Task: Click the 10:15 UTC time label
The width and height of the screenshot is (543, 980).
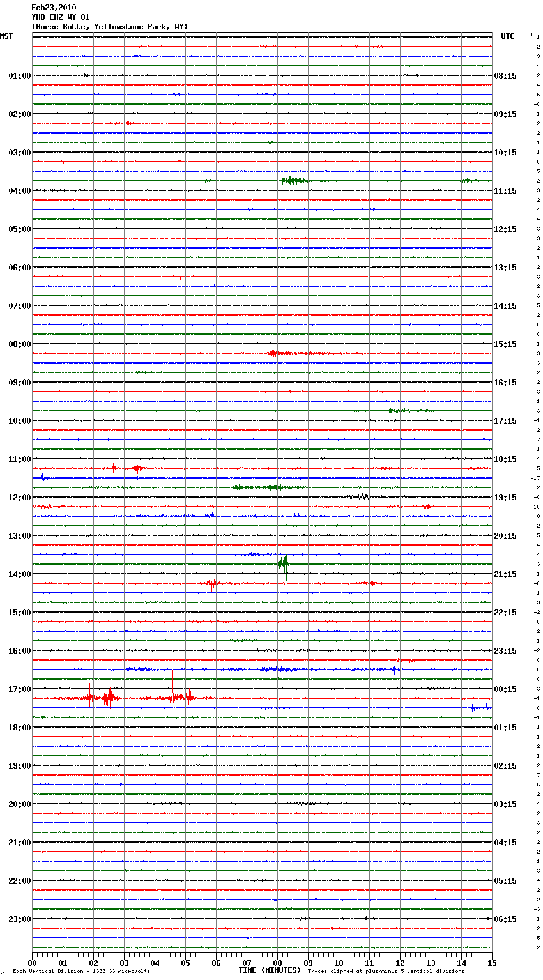Action: (505, 153)
